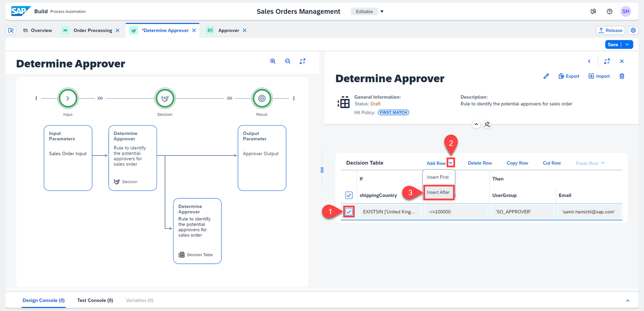Click the green Result node circle
The height and width of the screenshot is (311, 644).
point(262,98)
